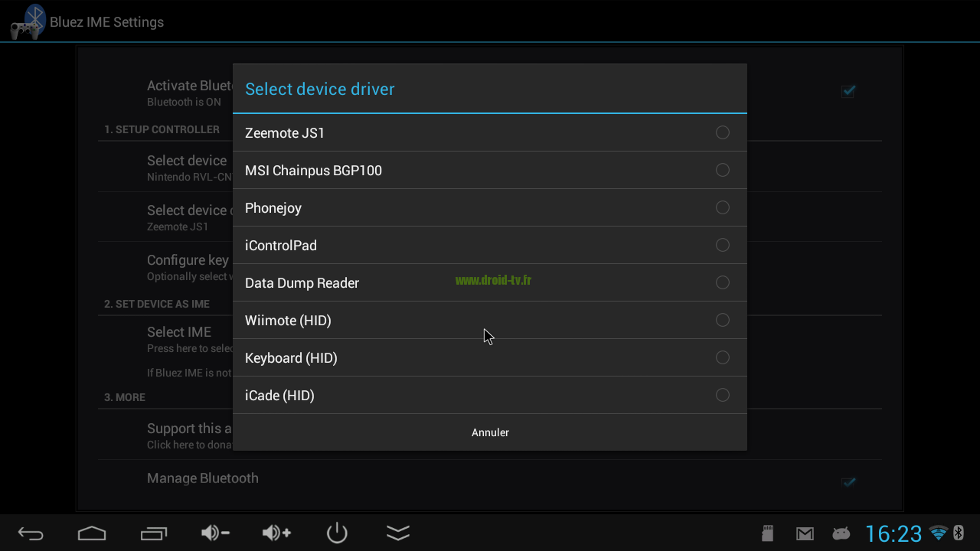Open the Recent apps icon
The image size is (980, 551).
click(153, 533)
